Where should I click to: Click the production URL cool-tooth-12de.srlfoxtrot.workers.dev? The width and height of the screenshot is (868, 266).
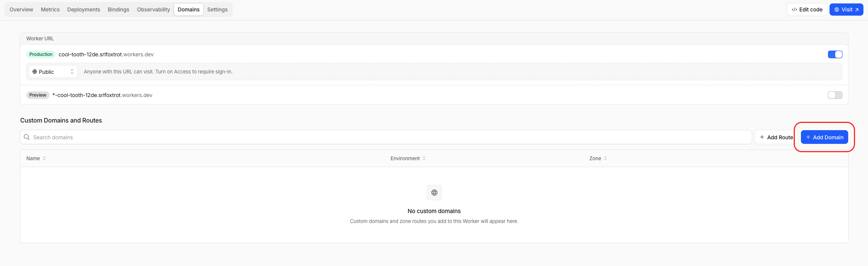click(106, 54)
